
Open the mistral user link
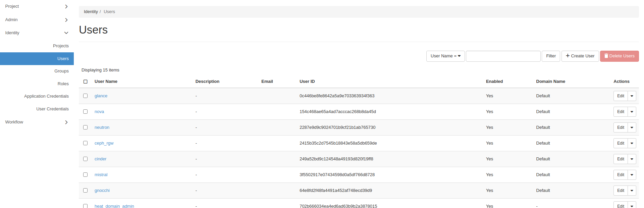pyautogui.click(x=101, y=175)
